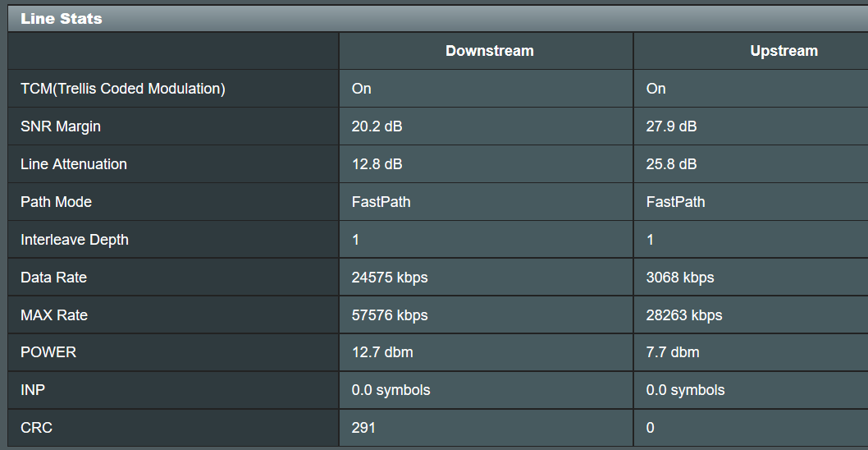Image resolution: width=868 pixels, height=450 pixels.
Task: Click the SNR Margin row label
Action: 61,126
